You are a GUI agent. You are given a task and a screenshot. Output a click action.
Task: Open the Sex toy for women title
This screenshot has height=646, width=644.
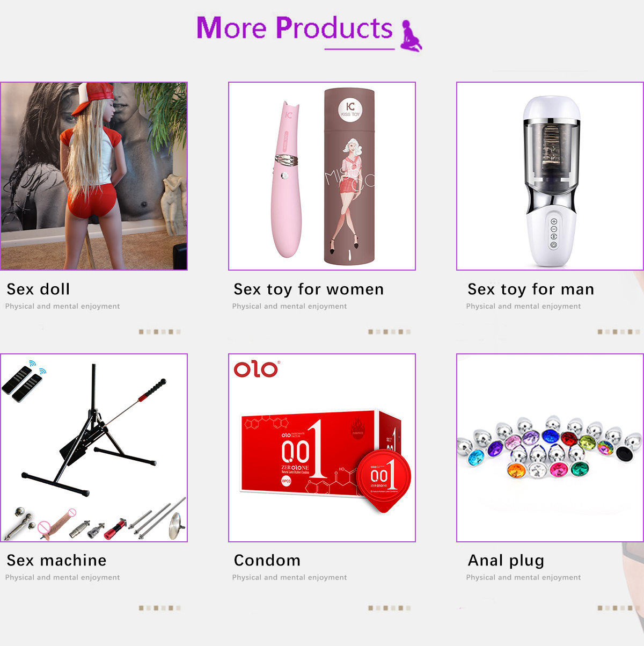pyautogui.click(x=309, y=289)
